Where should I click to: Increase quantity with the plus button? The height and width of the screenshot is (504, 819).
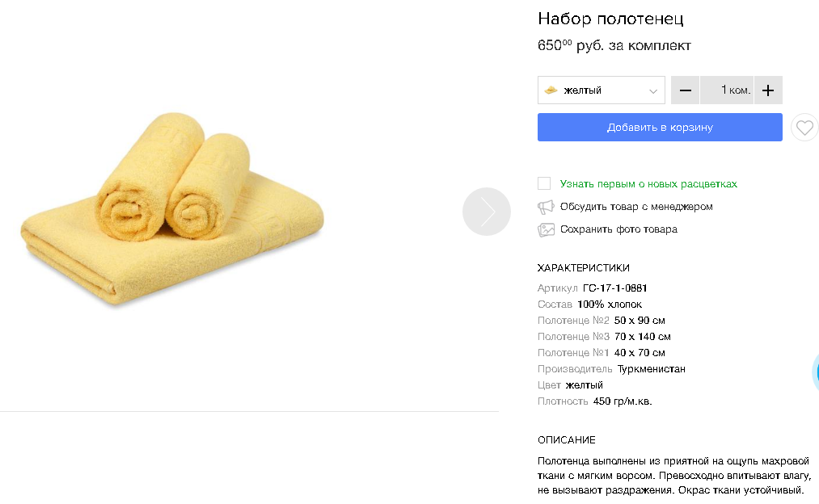click(x=768, y=90)
